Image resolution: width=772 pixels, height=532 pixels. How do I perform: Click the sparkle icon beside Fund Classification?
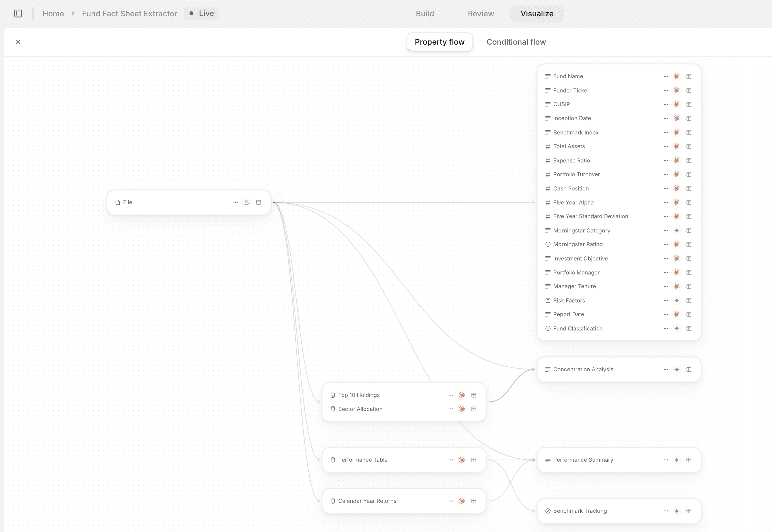[x=677, y=328]
